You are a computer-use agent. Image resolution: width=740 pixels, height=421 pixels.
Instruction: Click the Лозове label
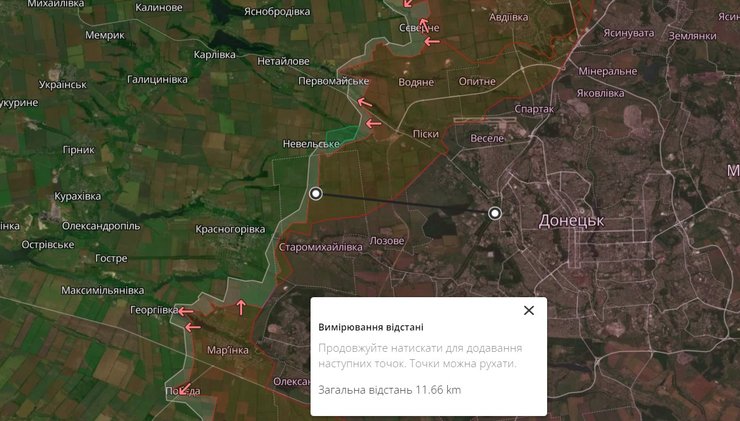pyautogui.click(x=387, y=241)
